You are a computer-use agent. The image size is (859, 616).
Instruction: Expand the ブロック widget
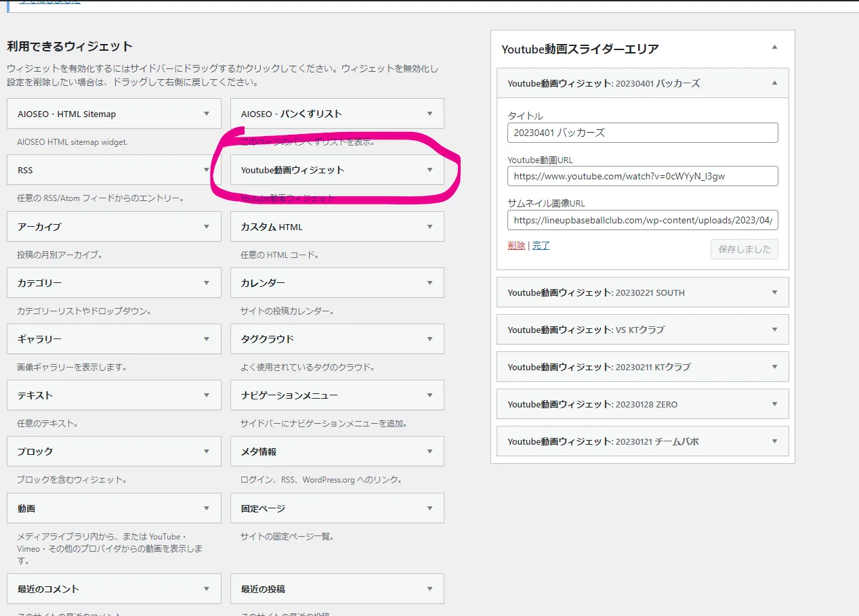(x=207, y=451)
